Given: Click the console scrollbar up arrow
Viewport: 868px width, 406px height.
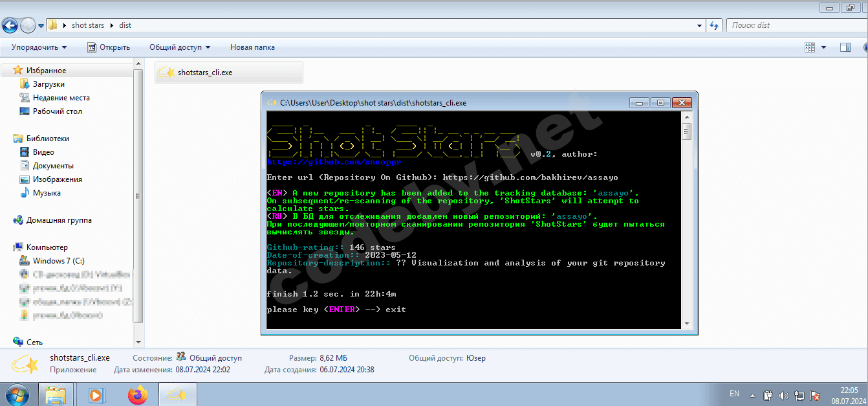Looking at the screenshot, I should [x=687, y=117].
